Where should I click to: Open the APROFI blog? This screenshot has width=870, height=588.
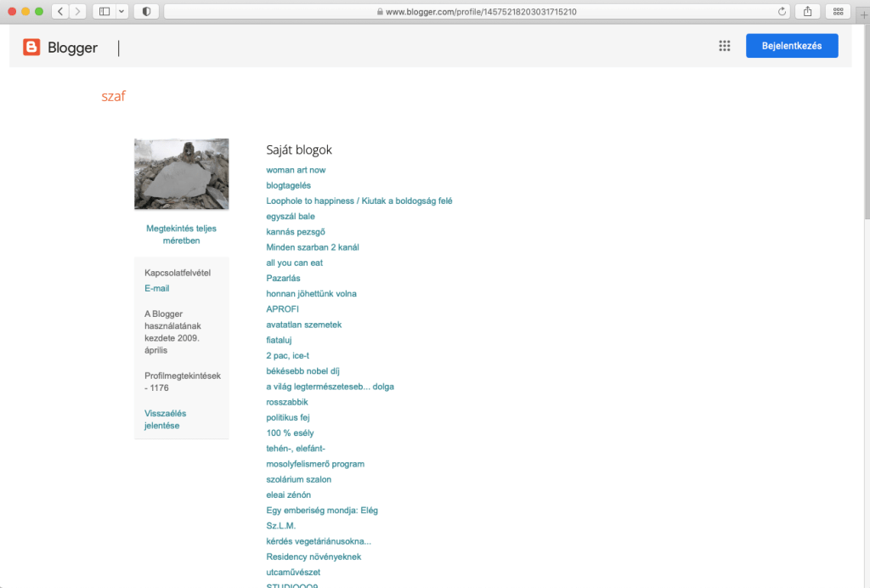coord(282,309)
